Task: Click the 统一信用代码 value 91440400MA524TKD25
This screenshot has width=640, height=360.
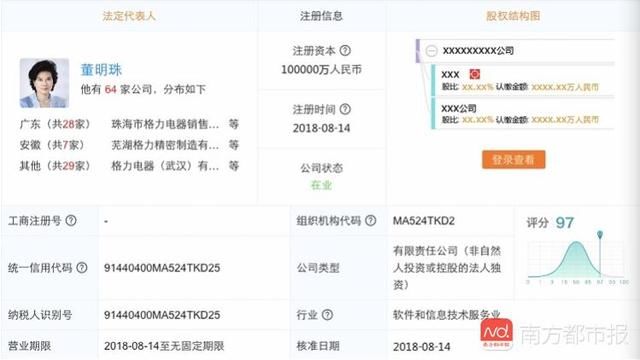Action: coord(162,268)
